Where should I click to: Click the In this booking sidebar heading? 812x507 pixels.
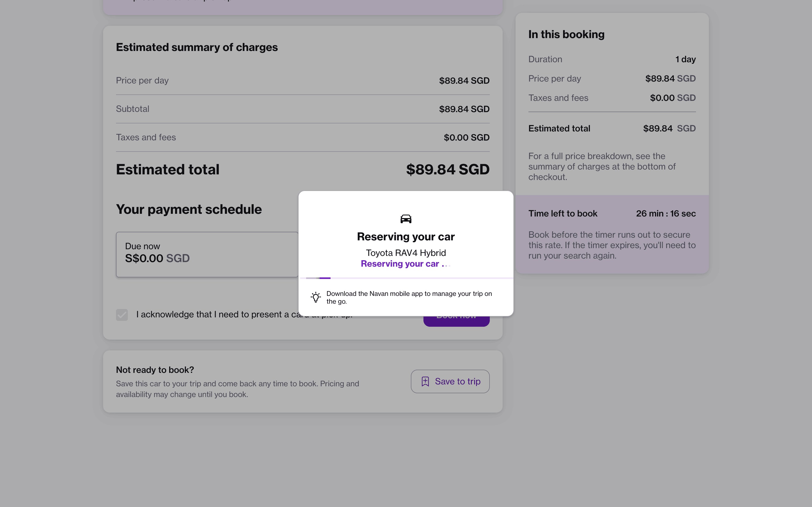566,34
